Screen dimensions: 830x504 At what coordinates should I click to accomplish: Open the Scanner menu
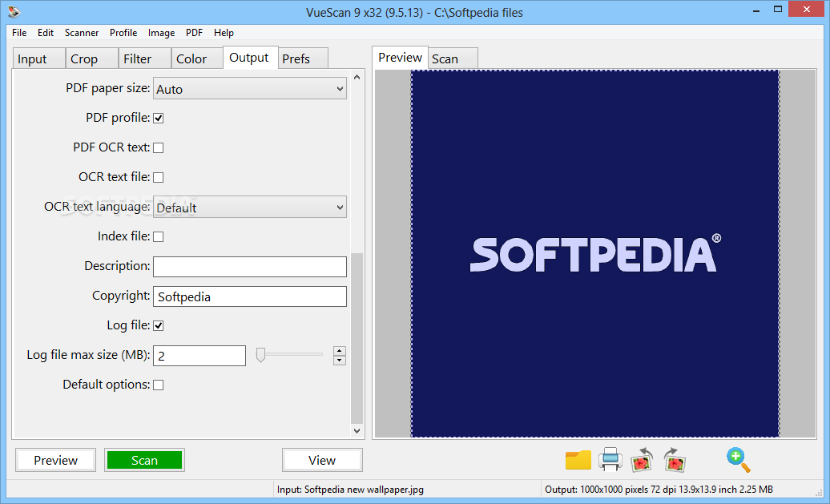coord(82,33)
